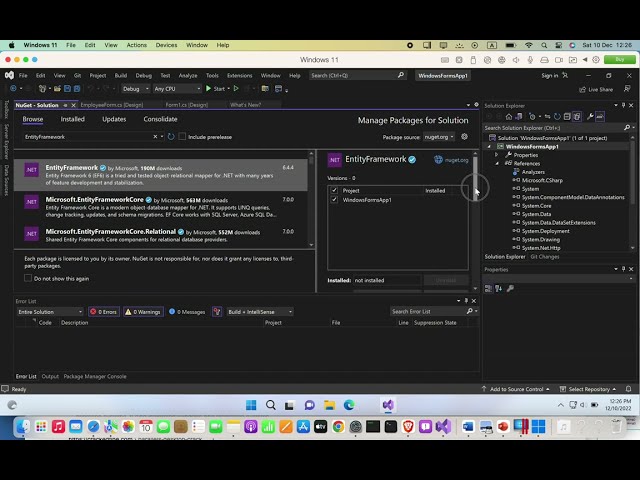The height and width of the screenshot is (480, 640).
Task: Toggle the 0 Warnings filter
Action: click(143, 312)
